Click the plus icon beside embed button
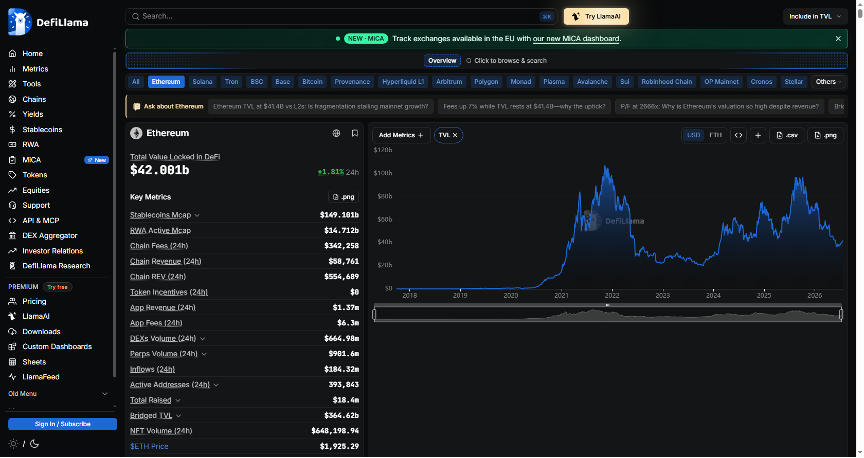864x458 pixels. pos(758,135)
